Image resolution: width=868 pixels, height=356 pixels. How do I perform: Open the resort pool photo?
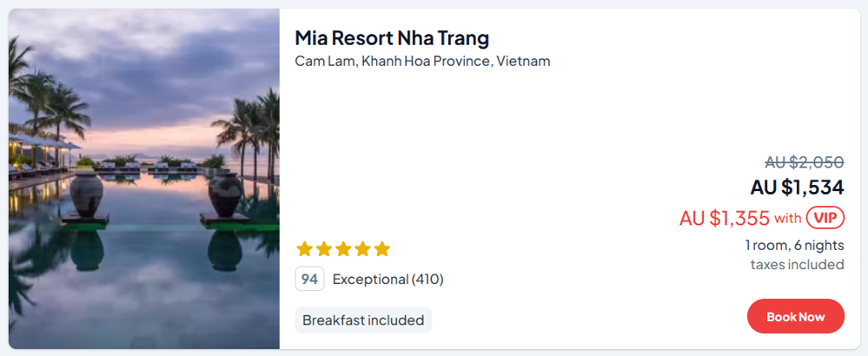[x=143, y=178]
